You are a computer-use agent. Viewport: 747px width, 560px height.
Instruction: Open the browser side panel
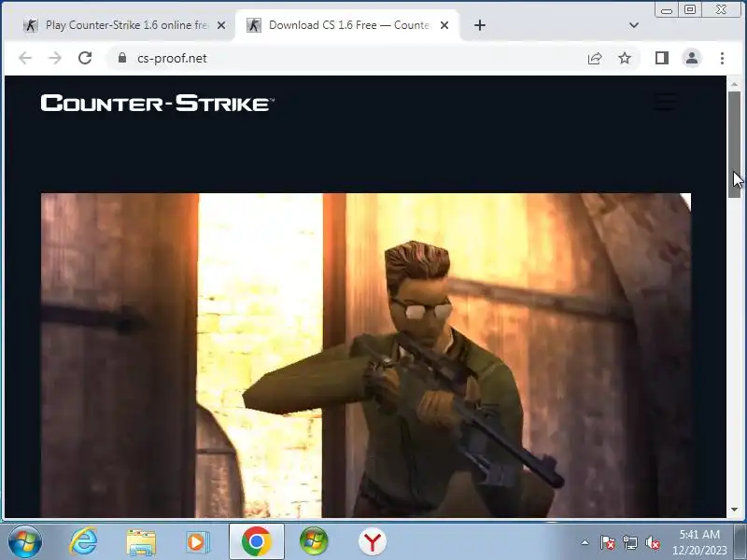[662, 58]
